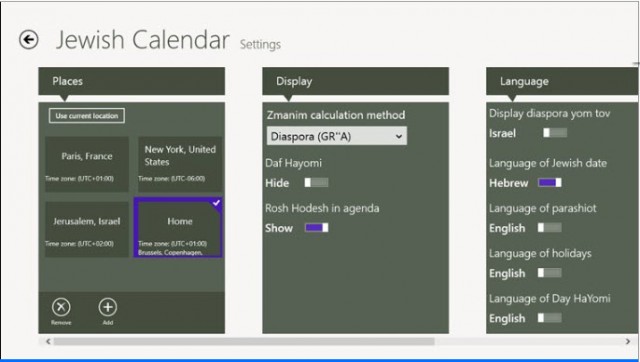Click the Display section header
Viewport: 640px width, 362px height.
[x=356, y=81]
